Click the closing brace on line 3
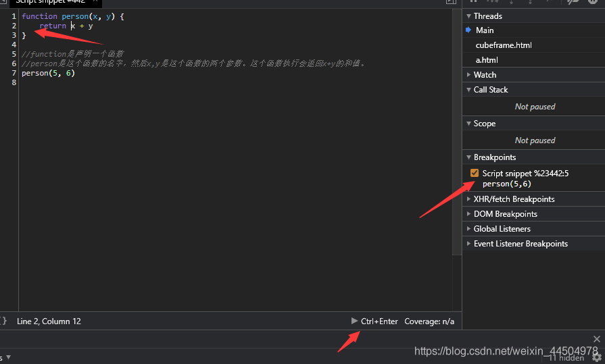This screenshot has height=364, width=605. coord(24,36)
